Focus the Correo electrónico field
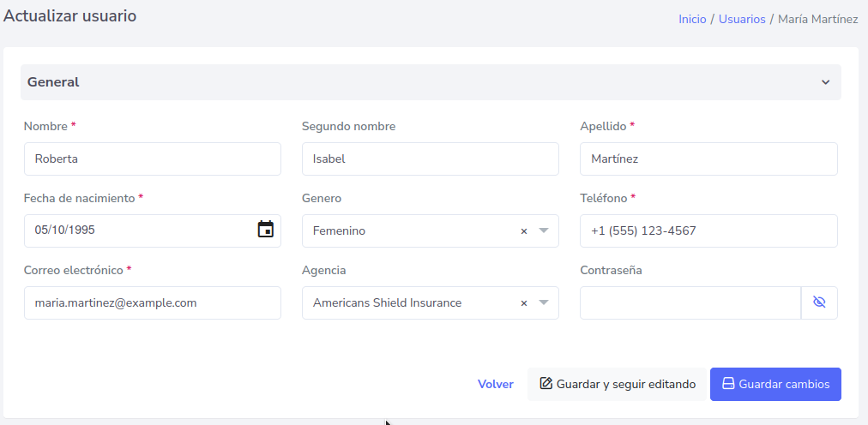Screen dimensions: 868x425 point(153,302)
